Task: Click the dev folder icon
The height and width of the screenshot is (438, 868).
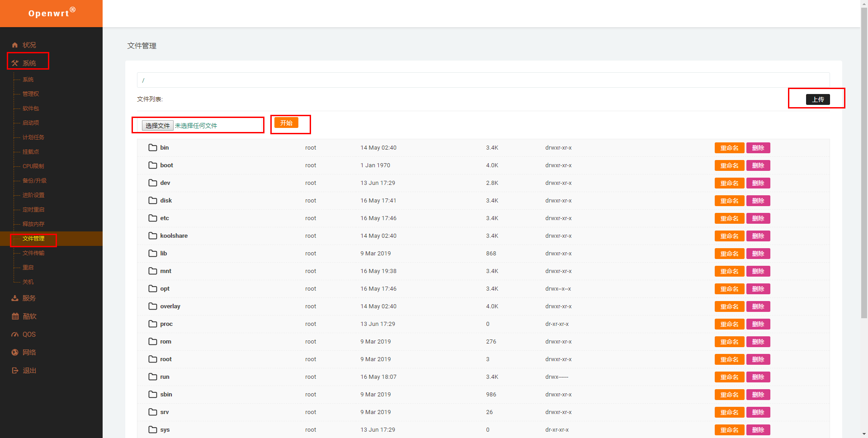Action: point(153,183)
